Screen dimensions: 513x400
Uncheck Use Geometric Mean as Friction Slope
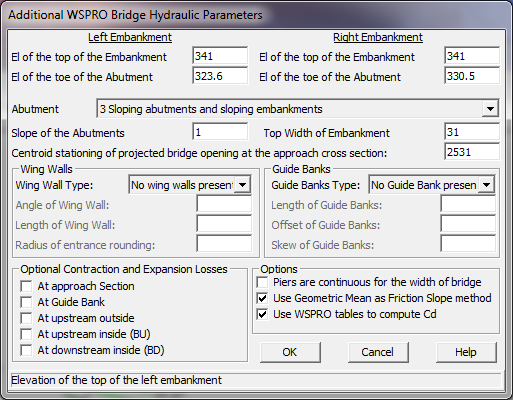click(262, 298)
